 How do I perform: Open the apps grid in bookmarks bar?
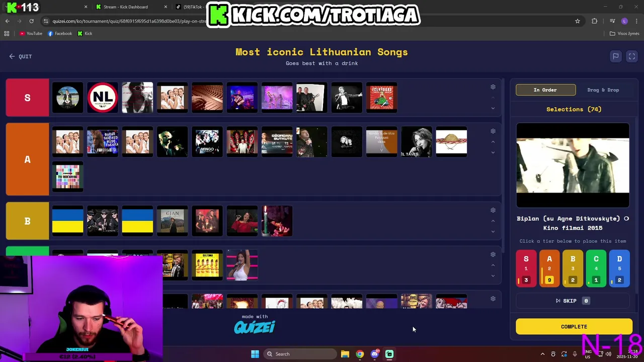tap(7, 34)
